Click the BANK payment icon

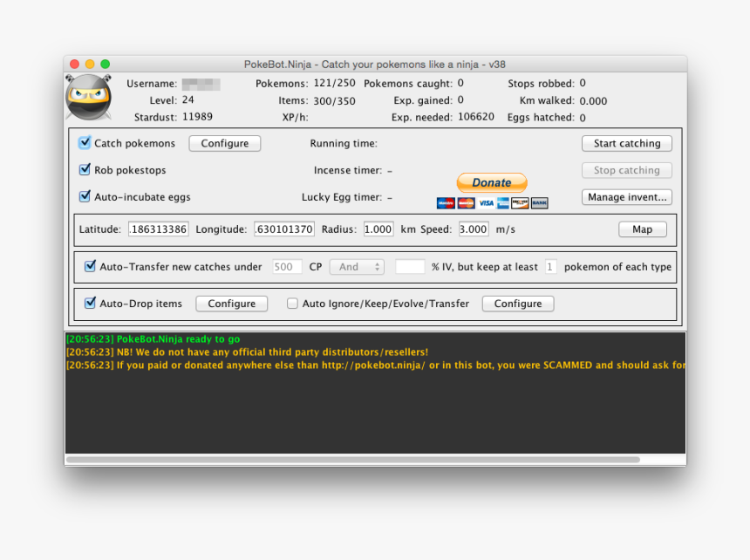tap(539, 202)
